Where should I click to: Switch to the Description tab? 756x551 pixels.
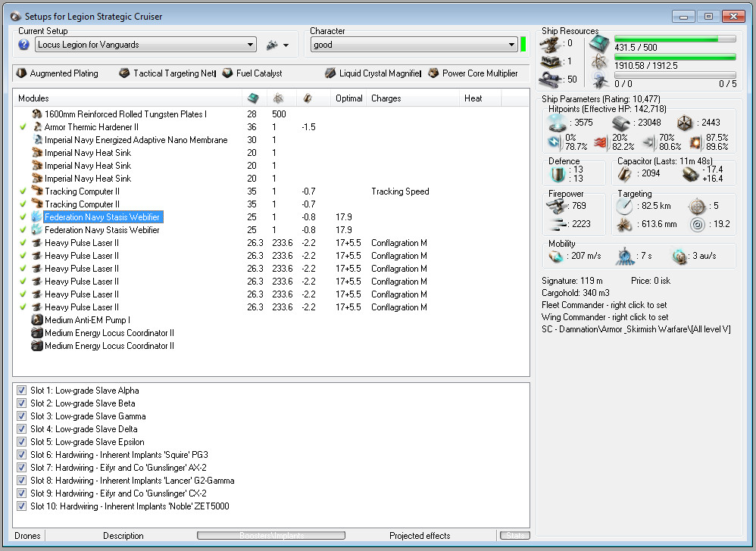click(x=123, y=536)
